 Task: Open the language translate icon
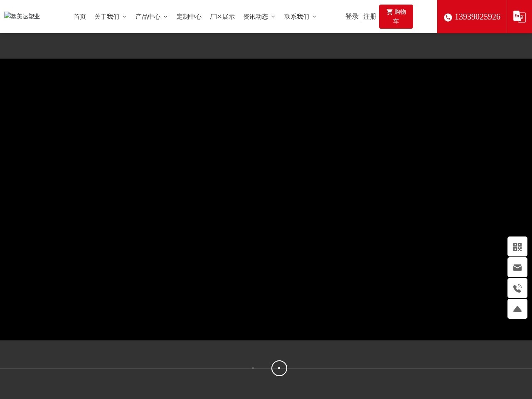[519, 17]
